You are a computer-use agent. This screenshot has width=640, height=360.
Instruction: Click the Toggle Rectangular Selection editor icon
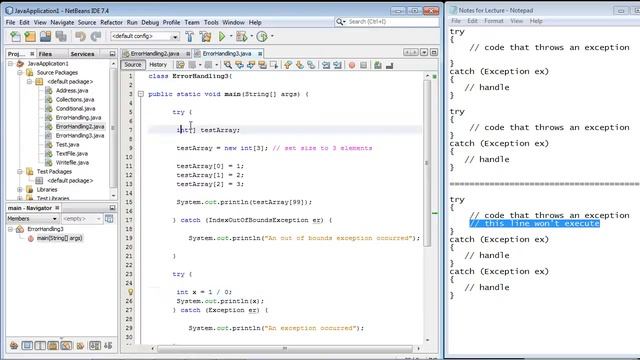point(273,65)
